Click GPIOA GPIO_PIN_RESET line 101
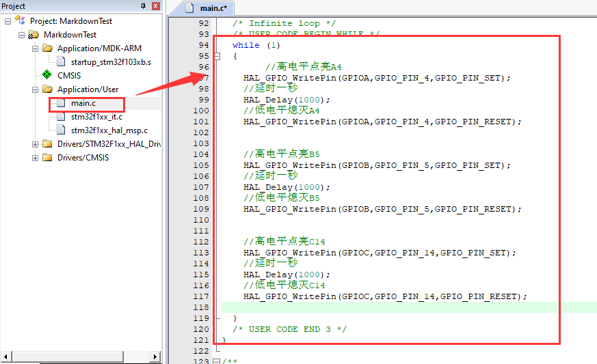 [382, 122]
